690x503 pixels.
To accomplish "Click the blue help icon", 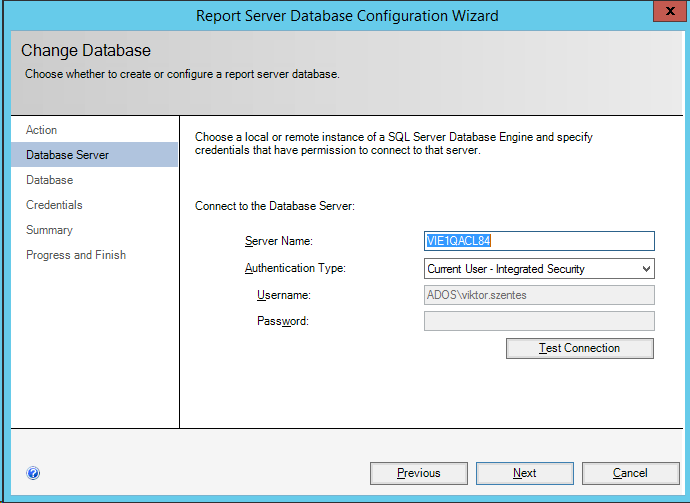I will [x=33, y=473].
